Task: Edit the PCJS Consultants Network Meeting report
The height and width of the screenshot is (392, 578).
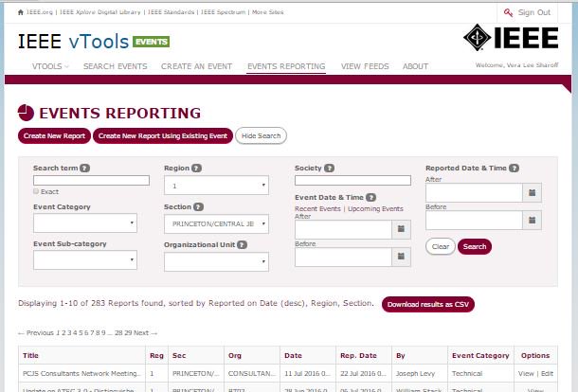Action: click(547, 374)
